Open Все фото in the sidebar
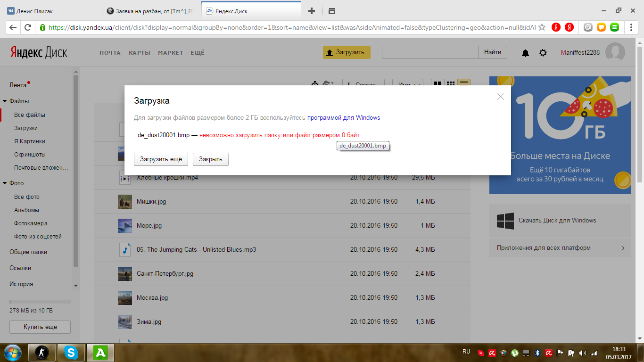The height and width of the screenshot is (362, 644). 27,197
